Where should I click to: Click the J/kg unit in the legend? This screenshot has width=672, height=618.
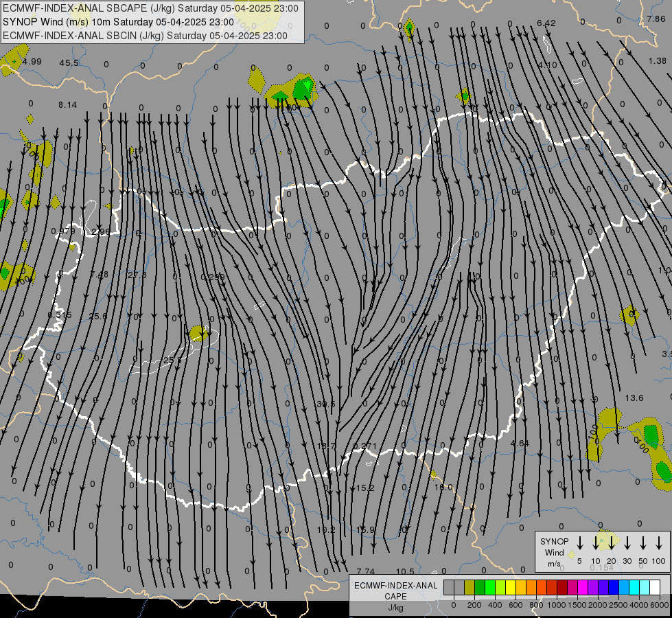pyautogui.click(x=395, y=608)
